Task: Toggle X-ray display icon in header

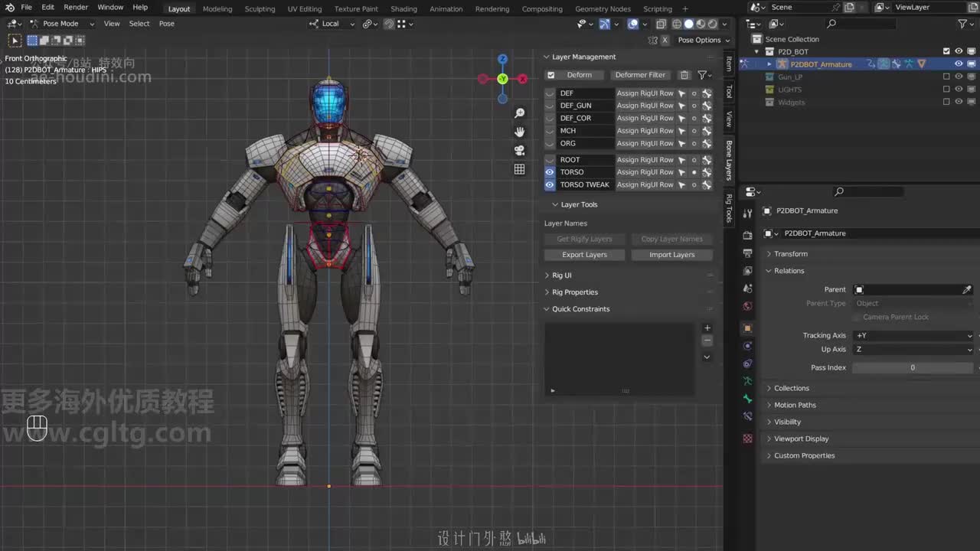Action: point(661,24)
